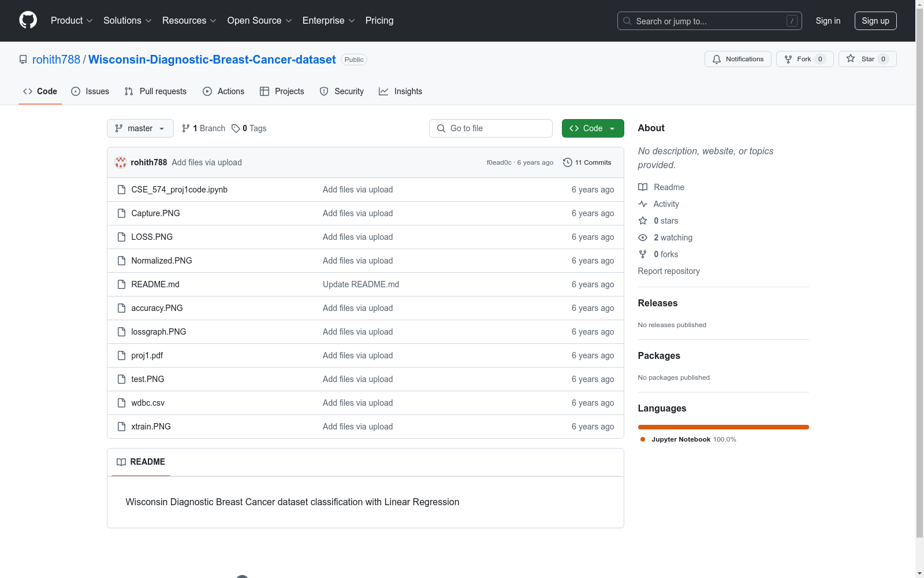Click the branch icon beside 1 Branch
Viewport: 924px width, 578px height.
186,128
